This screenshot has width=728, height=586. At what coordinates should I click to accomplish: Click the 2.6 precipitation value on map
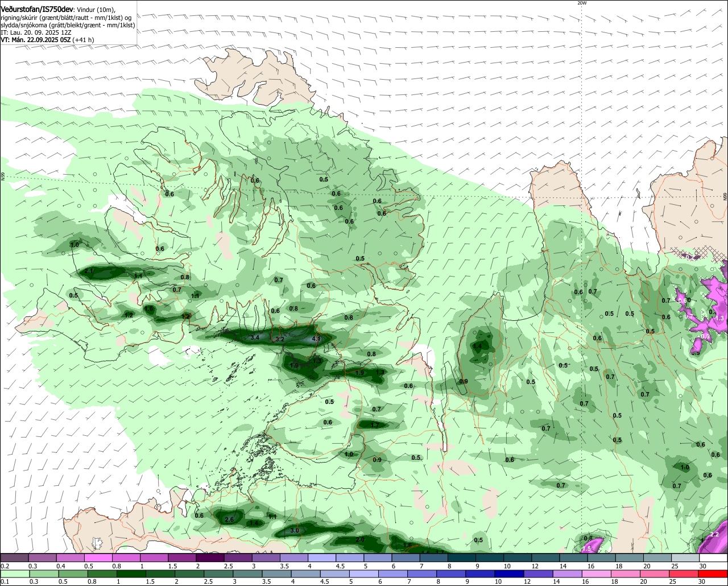click(x=229, y=519)
